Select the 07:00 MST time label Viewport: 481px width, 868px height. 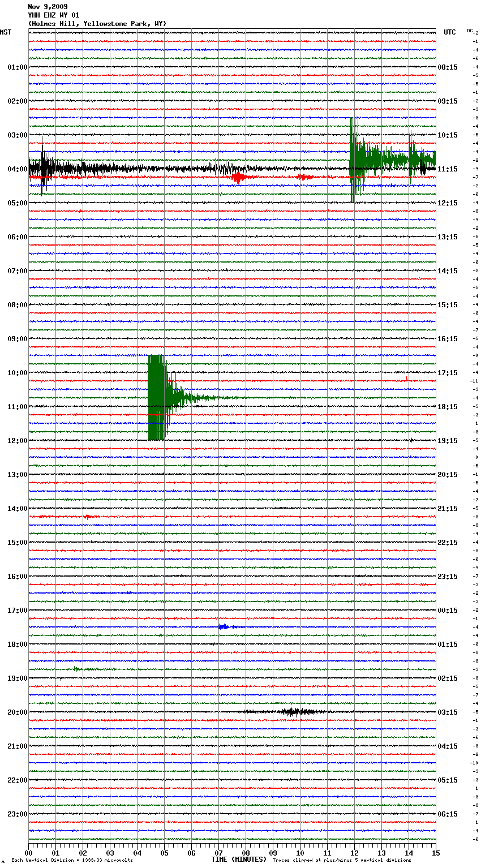click(18, 271)
